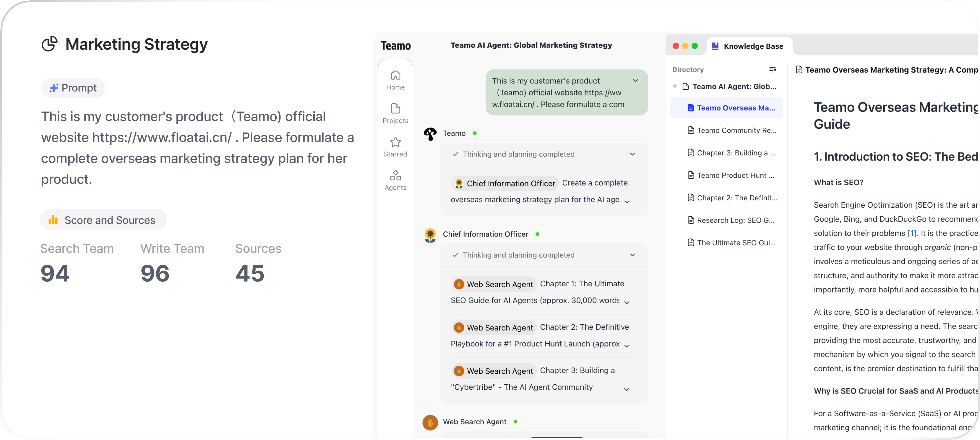This screenshot has width=980, height=440.
Task: Click the conversation title Global Marketing Strategy
Action: click(x=531, y=45)
